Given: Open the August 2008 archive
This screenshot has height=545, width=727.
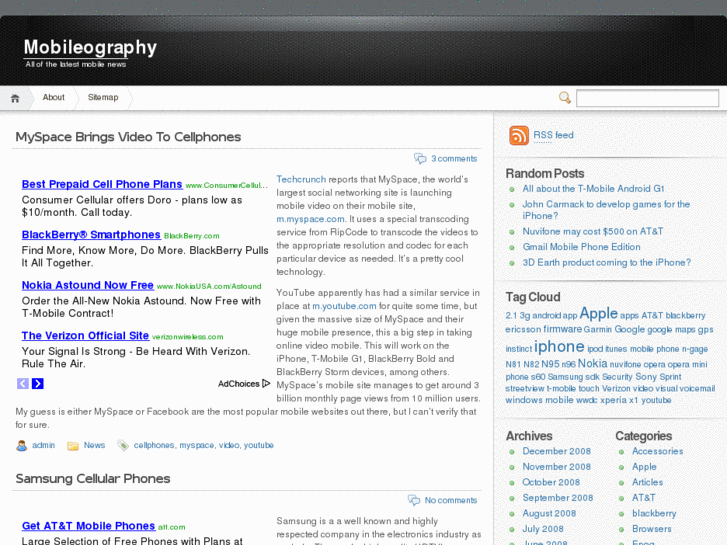Looking at the screenshot, I should (x=549, y=513).
